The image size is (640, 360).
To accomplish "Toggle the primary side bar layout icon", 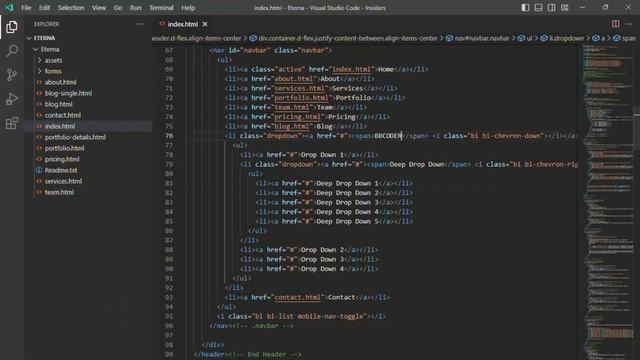I will pos(525,7).
